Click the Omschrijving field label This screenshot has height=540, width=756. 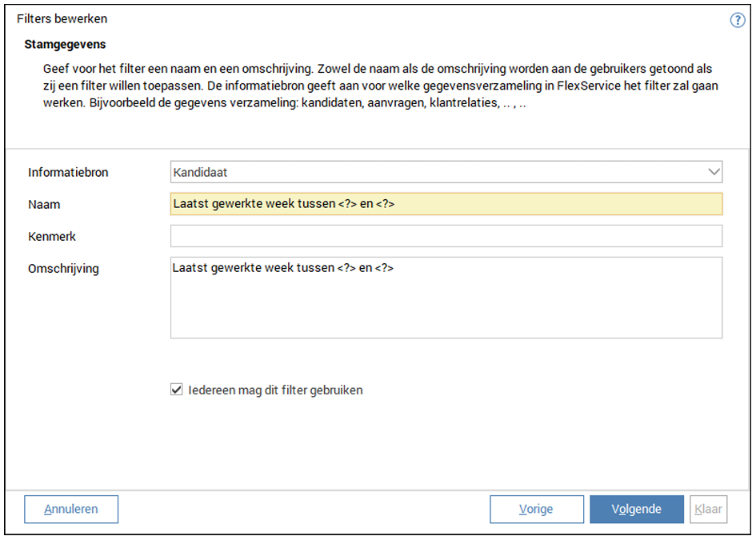tap(63, 268)
